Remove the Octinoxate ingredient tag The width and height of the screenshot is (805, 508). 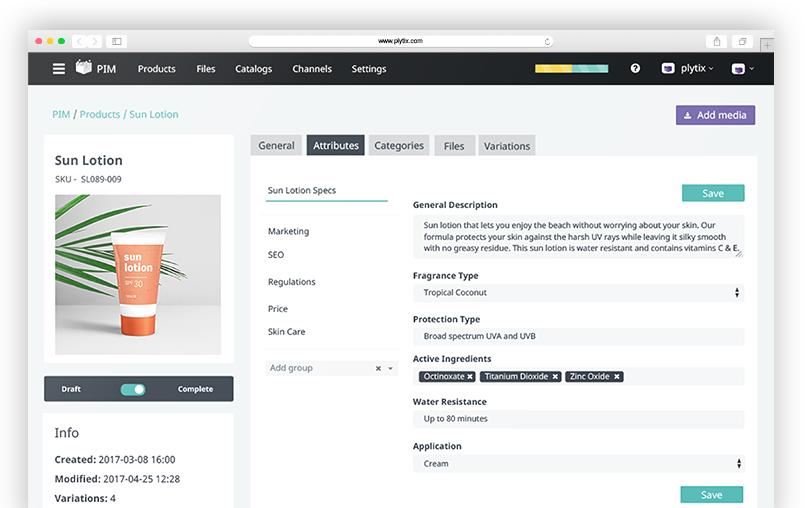[x=470, y=377]
